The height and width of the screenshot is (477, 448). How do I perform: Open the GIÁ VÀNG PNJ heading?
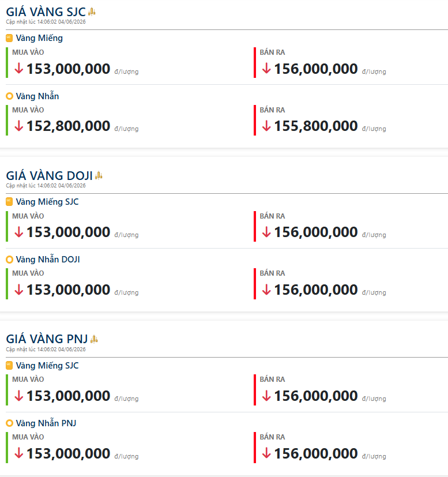coord(47,339)
